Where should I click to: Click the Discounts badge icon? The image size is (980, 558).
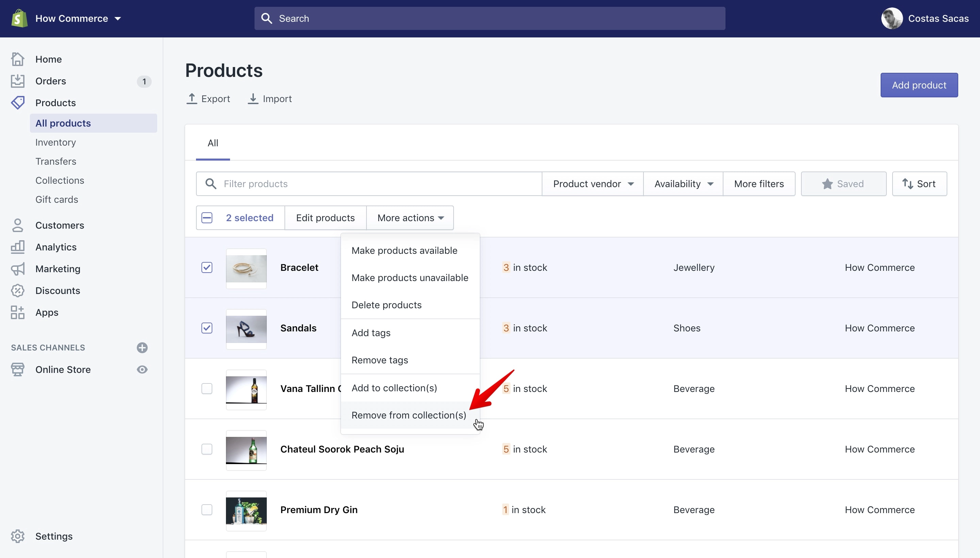(x=18, y=291)
